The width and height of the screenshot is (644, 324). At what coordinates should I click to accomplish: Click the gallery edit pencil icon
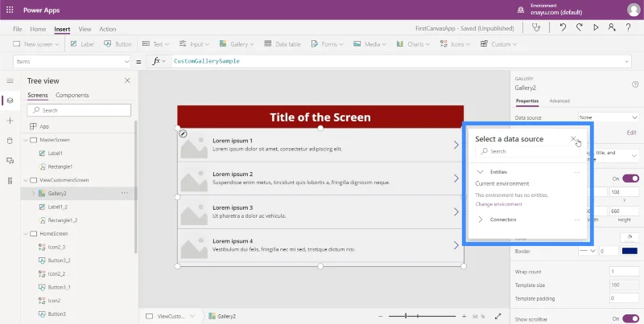184,133
